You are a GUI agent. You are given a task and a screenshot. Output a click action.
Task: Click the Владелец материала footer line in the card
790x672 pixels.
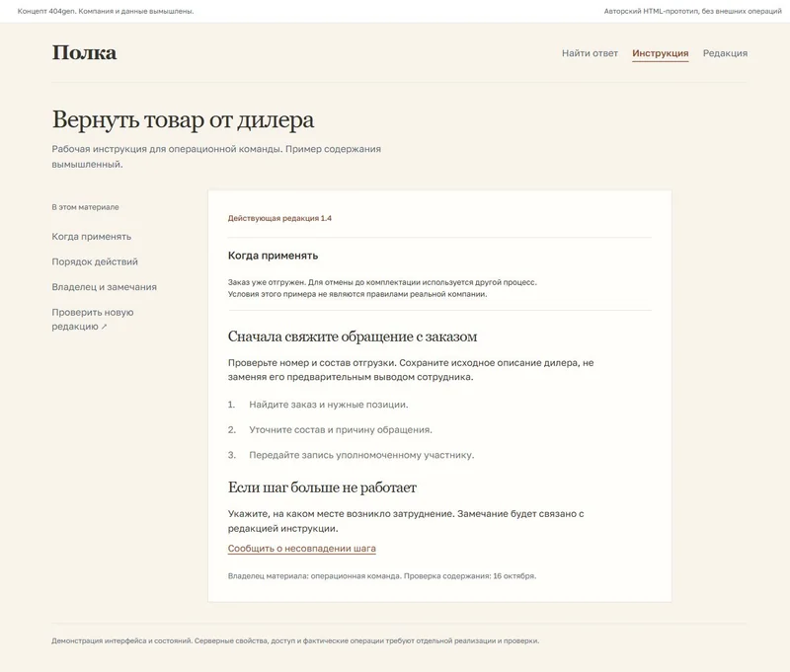pyautogui.click(x=382, y=576)
